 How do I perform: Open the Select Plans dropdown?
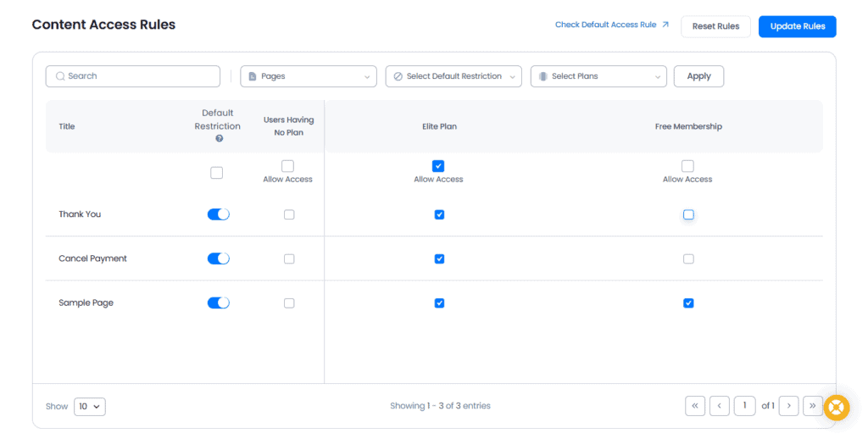tap(598, 76)
